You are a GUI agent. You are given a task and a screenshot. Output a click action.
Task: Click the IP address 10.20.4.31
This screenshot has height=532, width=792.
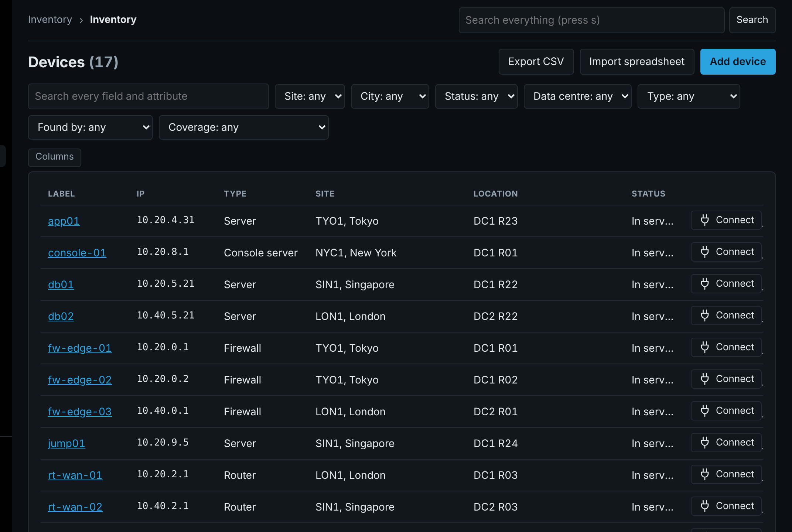click(165, 220)
